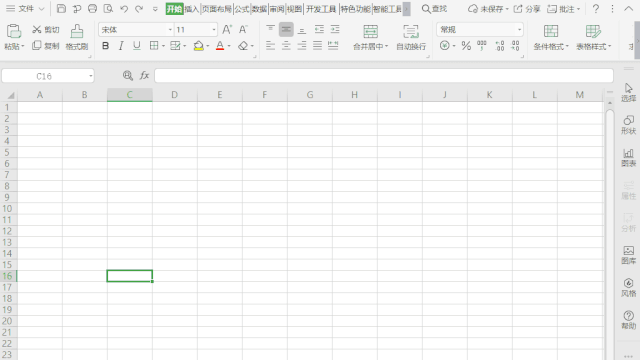Image resolution: width=640 pixels, height=360 pixels.
Task: Click the Format Painter brush icon
Action: pos(77,31)
